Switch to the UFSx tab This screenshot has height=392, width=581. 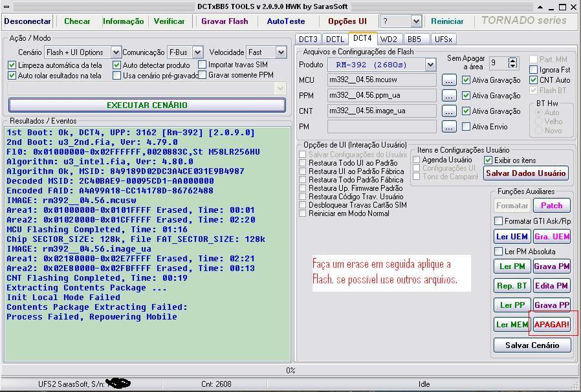[443, 39]
